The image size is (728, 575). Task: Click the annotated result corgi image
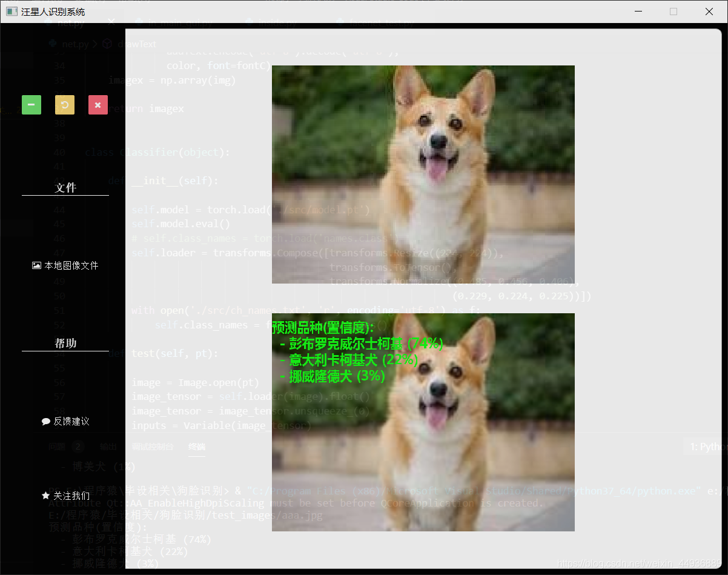pos(423,422)
